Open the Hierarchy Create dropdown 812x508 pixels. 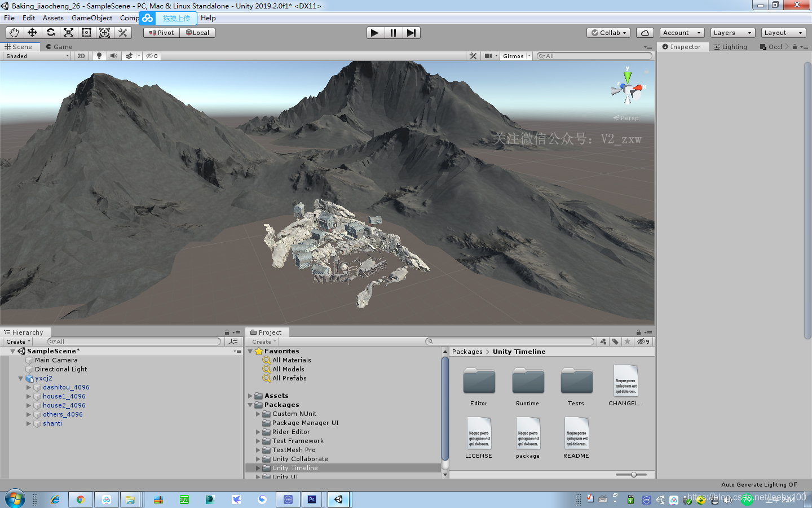pyautogui.click(x=18, y=341)
